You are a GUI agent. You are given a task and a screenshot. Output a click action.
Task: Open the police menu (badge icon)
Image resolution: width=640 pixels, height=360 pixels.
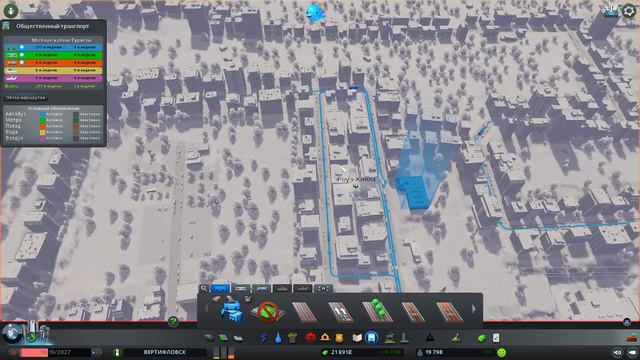coord(340,338)
